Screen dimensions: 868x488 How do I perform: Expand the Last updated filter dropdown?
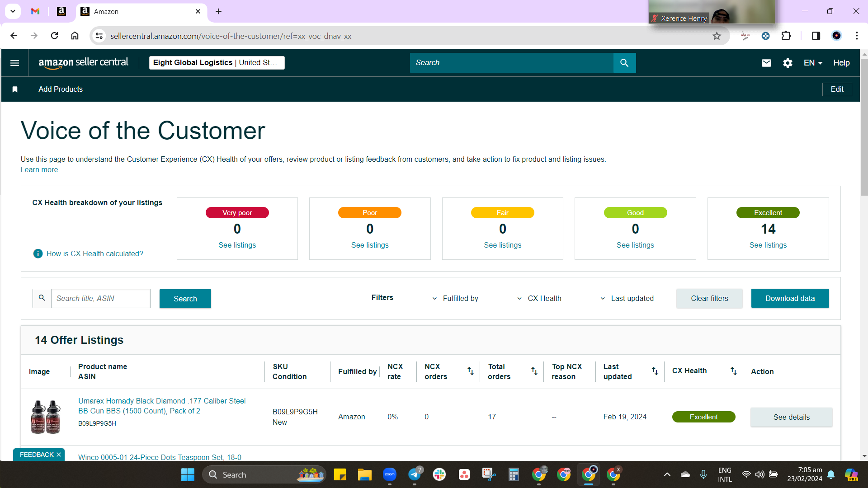pos(627,299)
